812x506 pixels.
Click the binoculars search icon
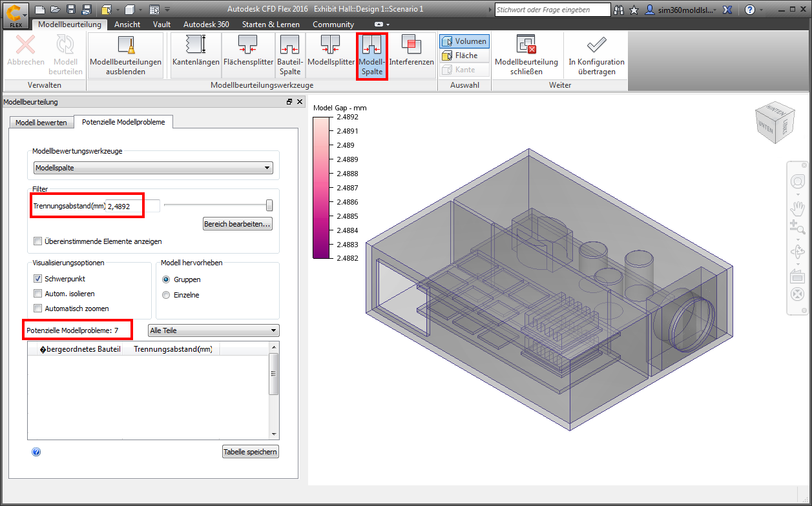point(619,10)
